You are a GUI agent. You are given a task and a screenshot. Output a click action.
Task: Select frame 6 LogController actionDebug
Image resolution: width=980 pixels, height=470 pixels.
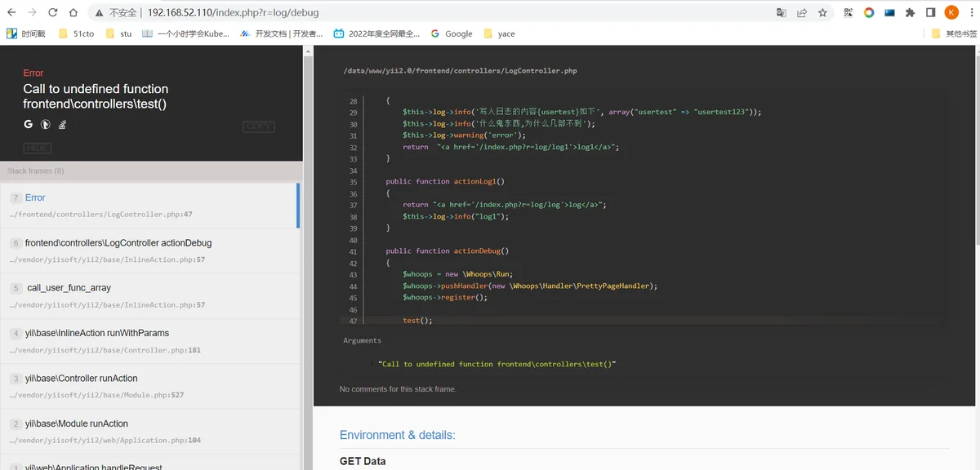pos(149,251)
